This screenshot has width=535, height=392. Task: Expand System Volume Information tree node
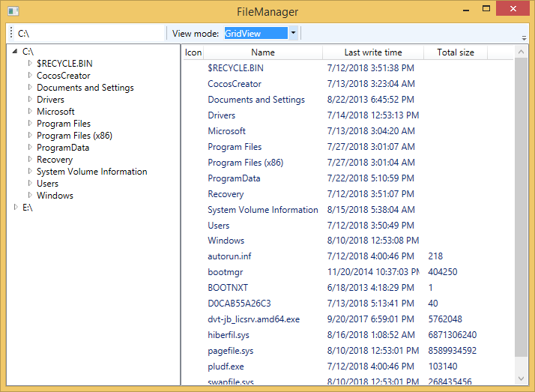pos(30,171)
